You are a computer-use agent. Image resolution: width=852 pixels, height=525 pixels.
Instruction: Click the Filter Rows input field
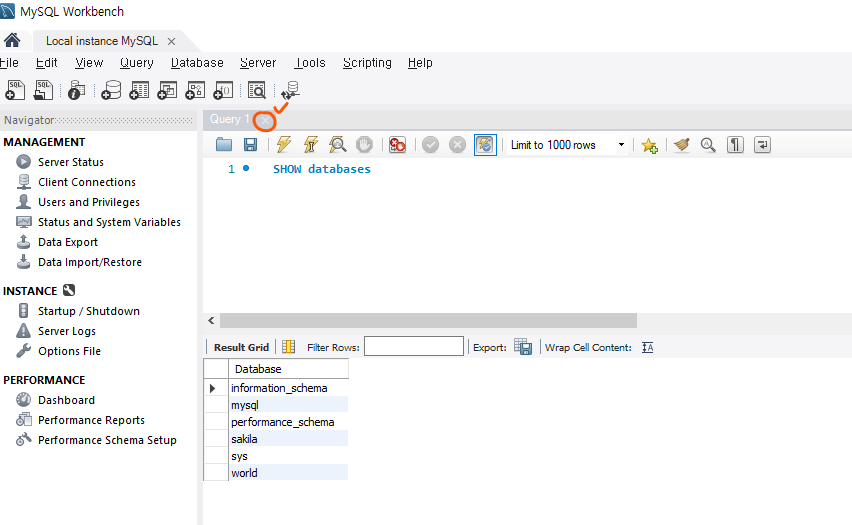[x=414, y=346]
